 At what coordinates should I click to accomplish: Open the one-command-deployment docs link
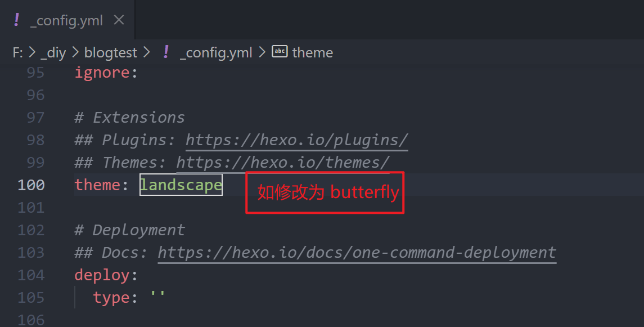point(357,253)
